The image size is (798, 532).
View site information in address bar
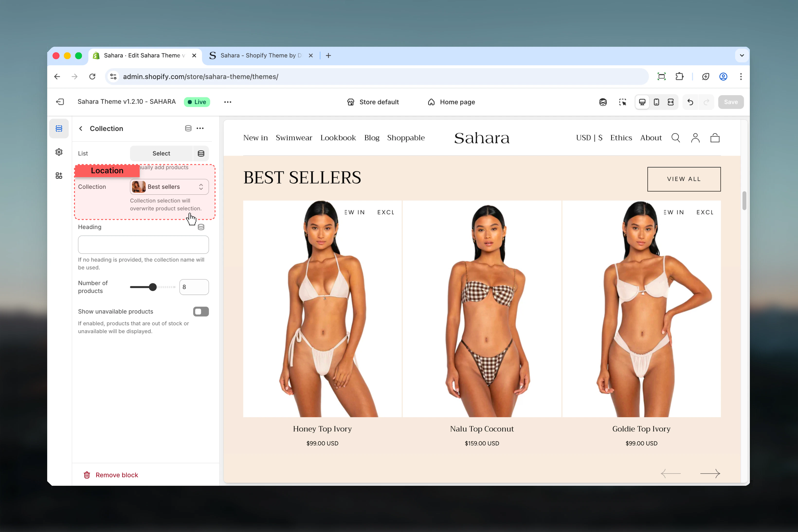point(114,77)
